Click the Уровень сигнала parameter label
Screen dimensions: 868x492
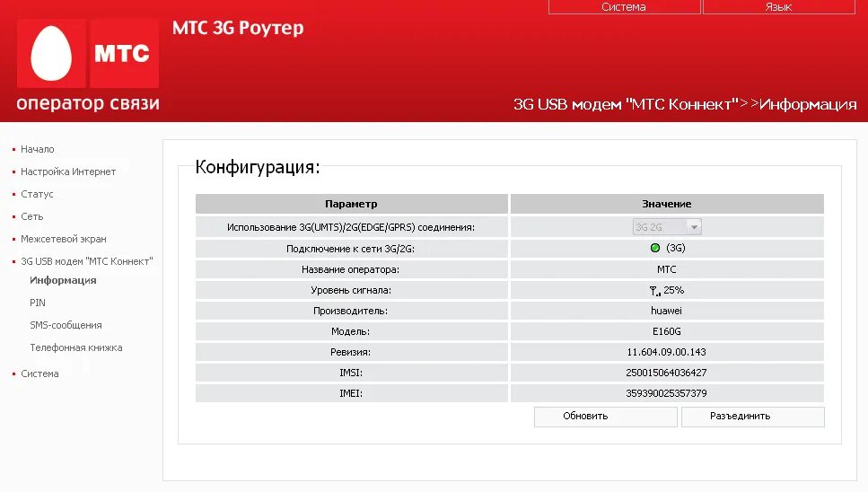point(351,290)
